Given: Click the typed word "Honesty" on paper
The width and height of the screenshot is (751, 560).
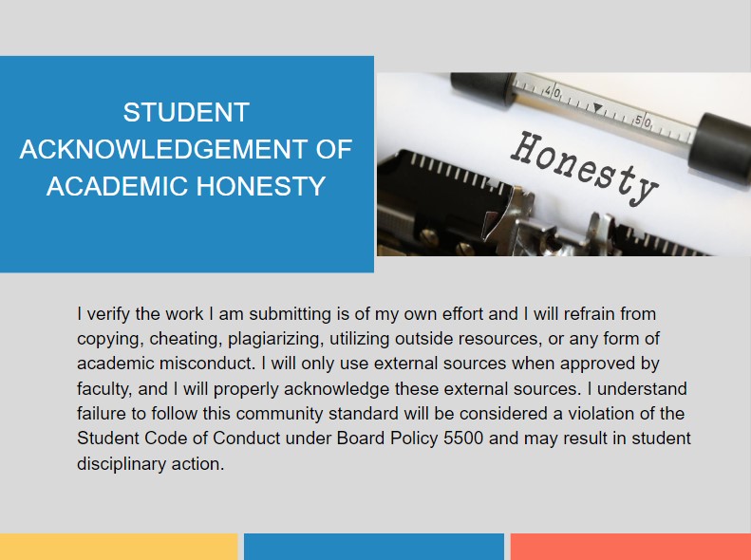Looking at the screenshot, I should coord(584,167).
